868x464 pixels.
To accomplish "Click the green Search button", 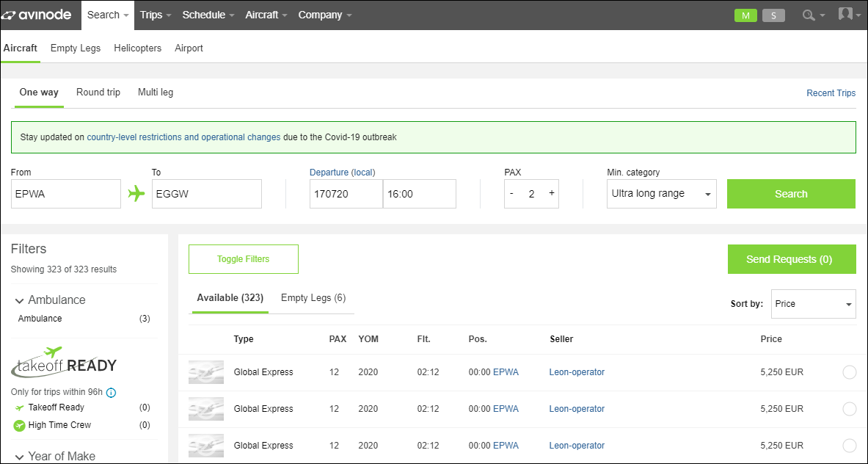I will 791,194.
